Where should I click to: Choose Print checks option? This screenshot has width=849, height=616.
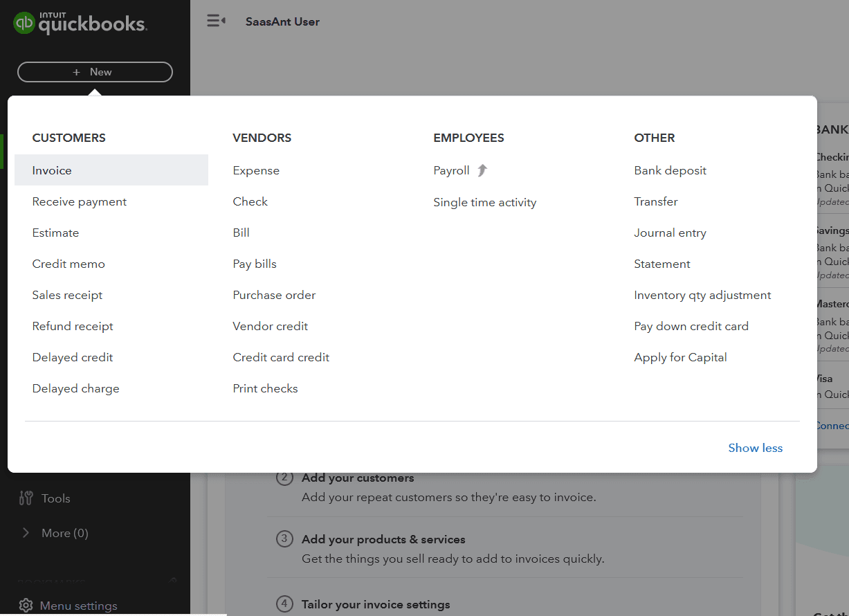[265, 388]
